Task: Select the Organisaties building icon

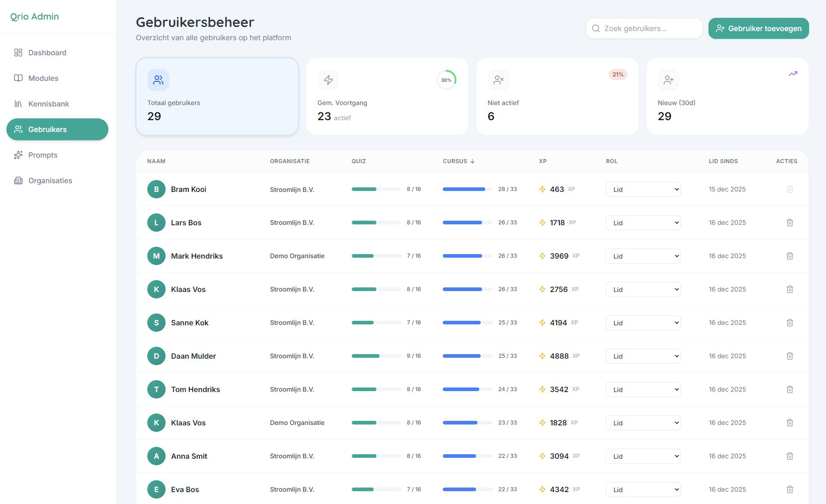Action: 18,180
